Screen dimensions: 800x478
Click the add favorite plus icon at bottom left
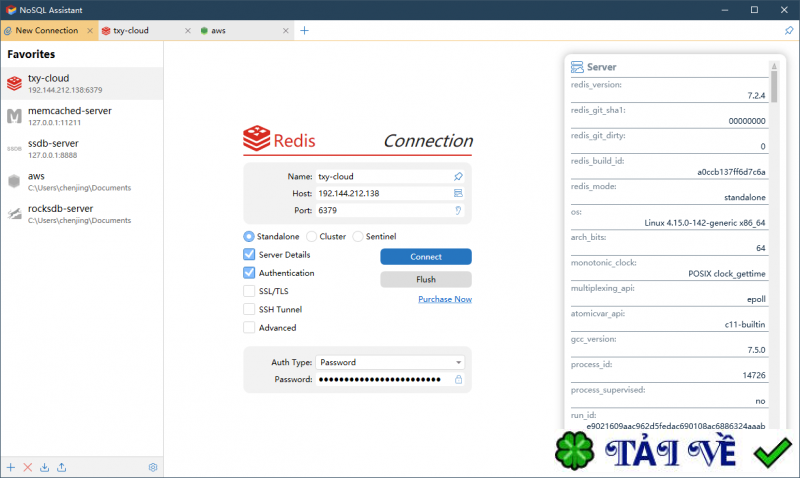point(11,467)
